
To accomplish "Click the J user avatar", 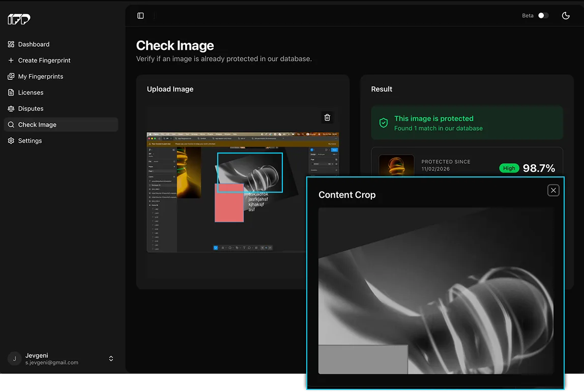I will (15, 358).
